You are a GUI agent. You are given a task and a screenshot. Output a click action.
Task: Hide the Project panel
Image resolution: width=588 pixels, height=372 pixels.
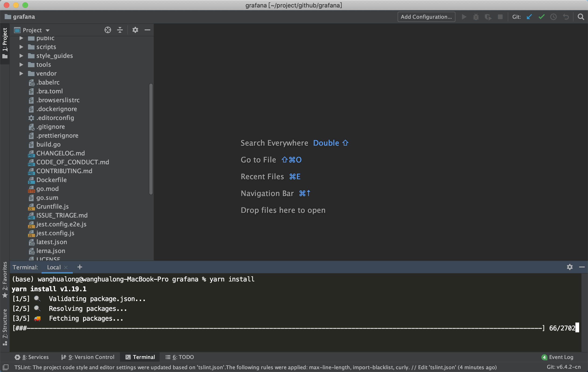point(147,30)
